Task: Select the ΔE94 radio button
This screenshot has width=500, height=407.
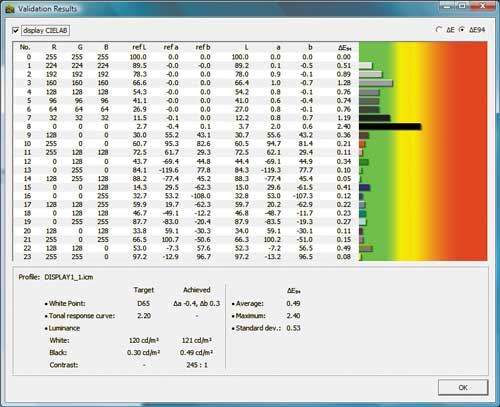Action: click(x=462, y=30)
